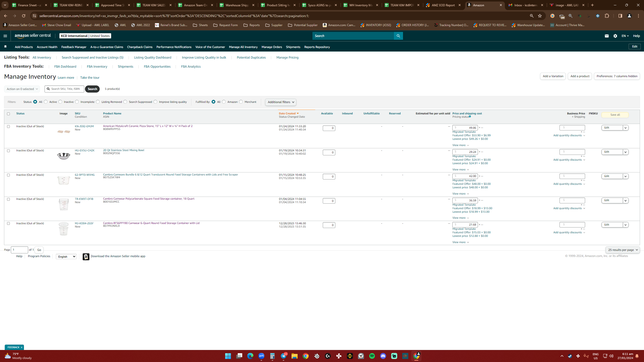The image size is (644, 362).
Task: Check the MJ-KO04-ZGSF row checkbox
Action: coord(8,223)
